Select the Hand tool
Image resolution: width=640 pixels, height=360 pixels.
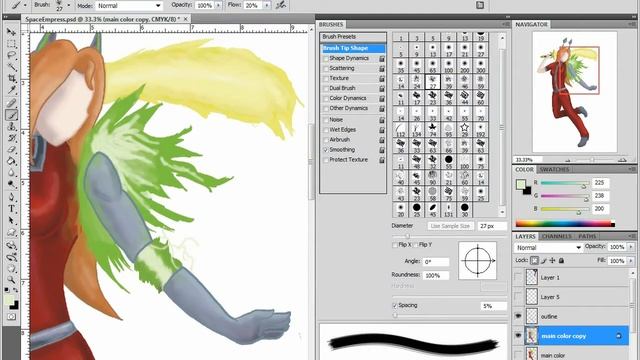(11, 269)
